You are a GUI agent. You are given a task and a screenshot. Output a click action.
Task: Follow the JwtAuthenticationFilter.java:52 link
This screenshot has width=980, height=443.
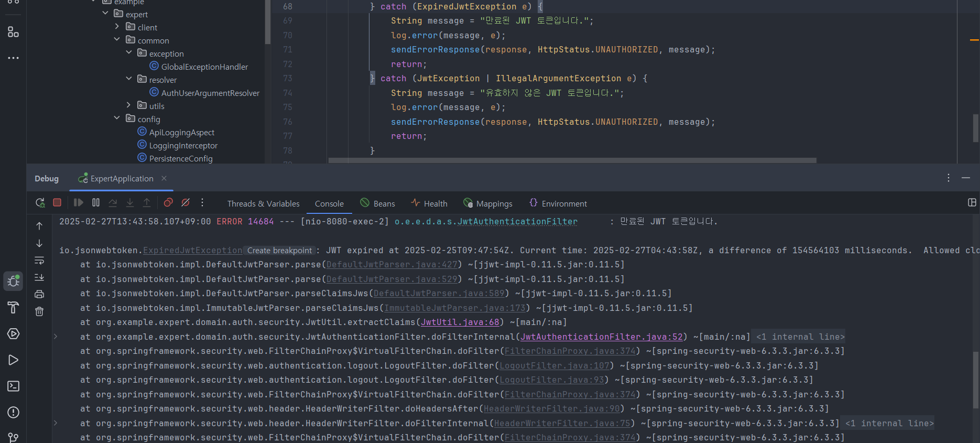602,337
